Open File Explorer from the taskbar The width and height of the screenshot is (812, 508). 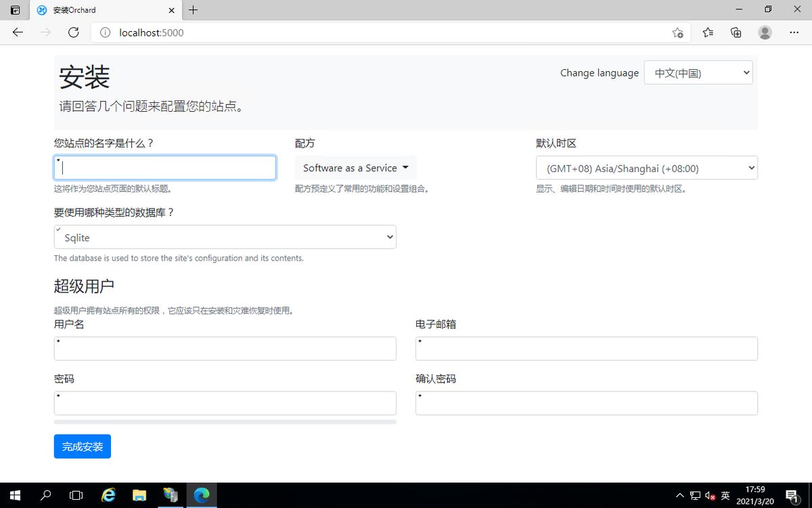pyautogui.click(x=139, y=495)
